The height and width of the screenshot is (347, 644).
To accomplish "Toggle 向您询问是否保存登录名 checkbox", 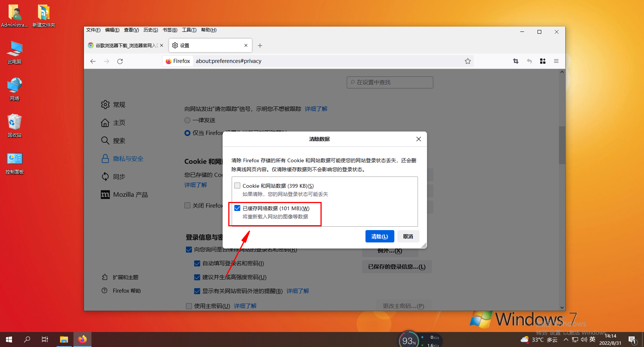I will [x=189, y=250].
